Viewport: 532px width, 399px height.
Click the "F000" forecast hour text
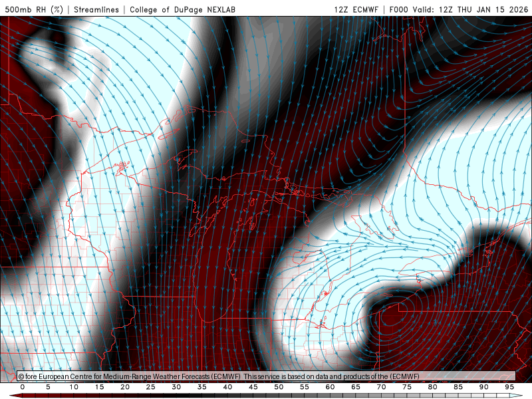click(x=399, y=9)
